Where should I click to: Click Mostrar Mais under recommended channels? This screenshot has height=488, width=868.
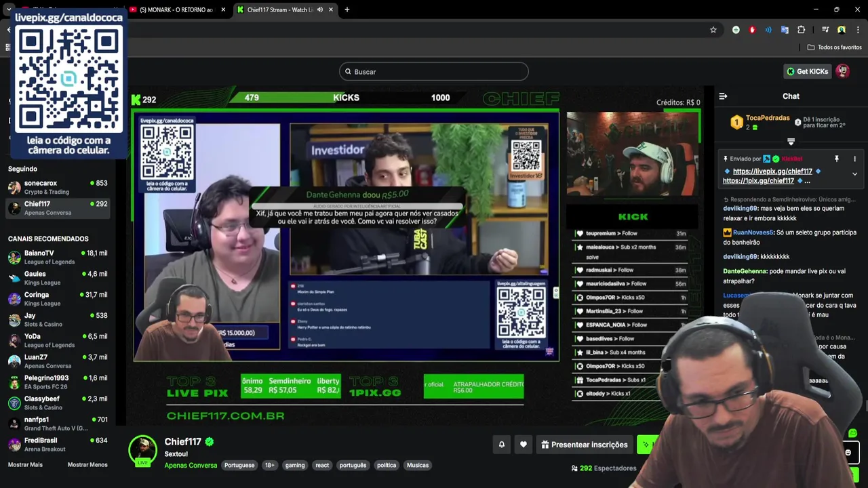[25, 465]
